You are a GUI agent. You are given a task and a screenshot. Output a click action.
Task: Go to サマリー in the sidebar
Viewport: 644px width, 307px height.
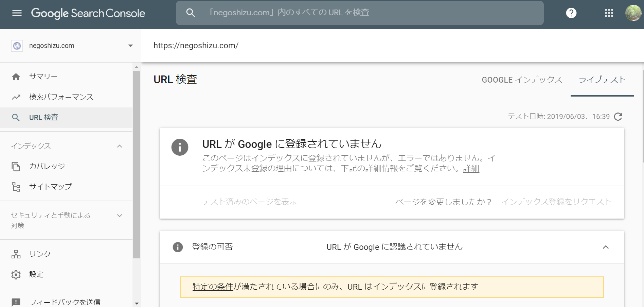[x=66, y=77]
